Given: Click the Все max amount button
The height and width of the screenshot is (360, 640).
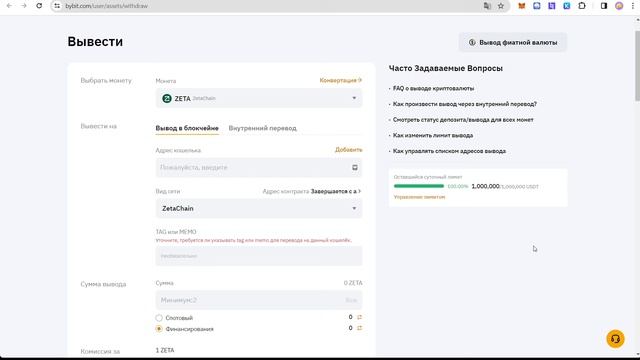Looking at the screenshot, I should [x=351, y=300].
